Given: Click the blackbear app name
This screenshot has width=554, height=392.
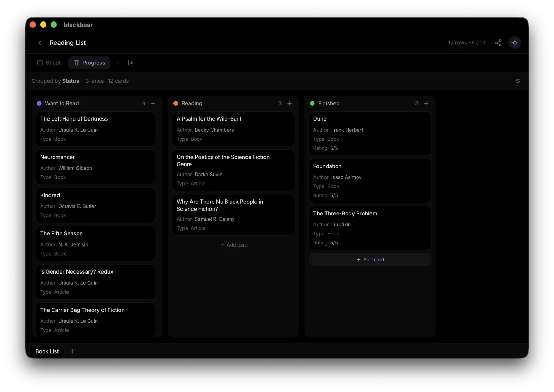Looking at the screenshot, I should point(78,25).
